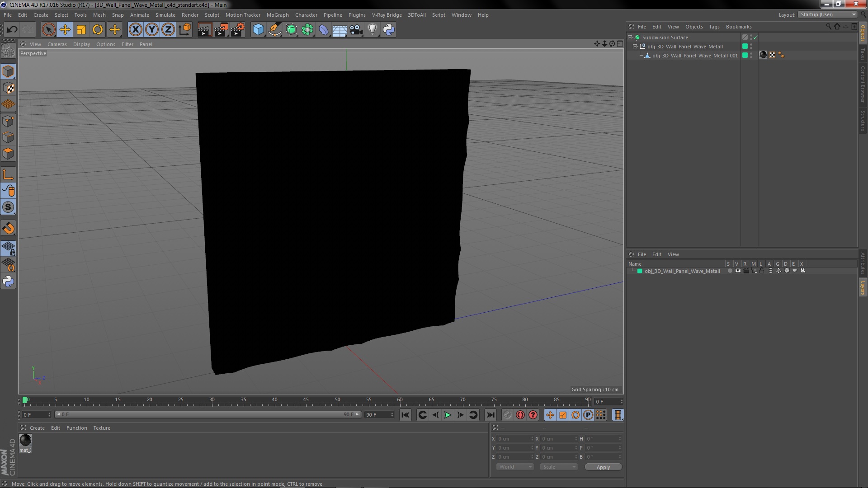This screenshot has width=868, height=488.
Task: Click the Perspective view label
Action: pyautogui.click(x=33, y=53)
